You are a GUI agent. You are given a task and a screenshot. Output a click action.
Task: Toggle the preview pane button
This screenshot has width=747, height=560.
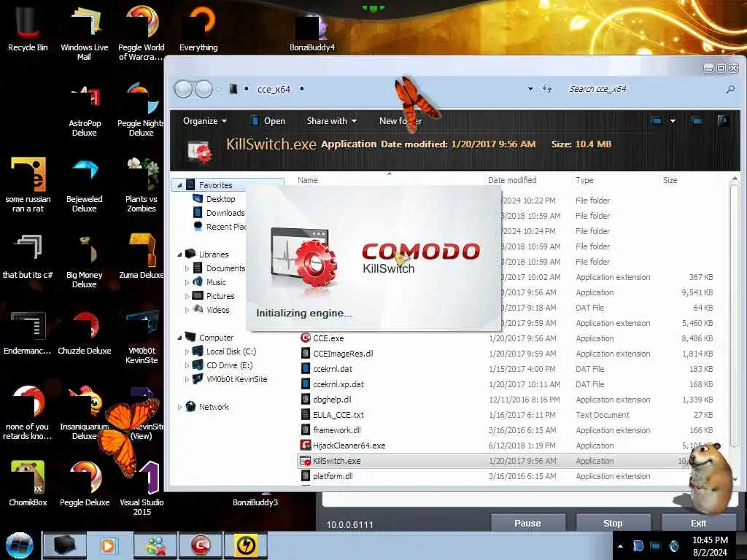697,121
